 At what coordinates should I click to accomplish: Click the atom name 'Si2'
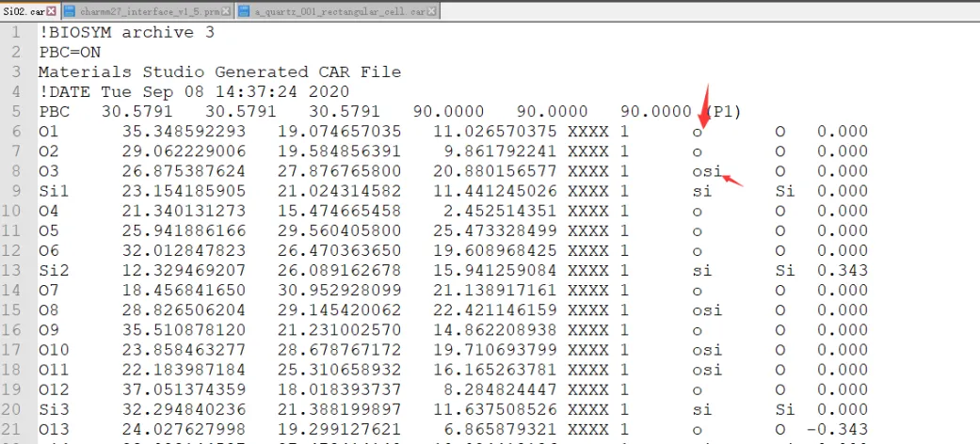click(x=54, y=271)
